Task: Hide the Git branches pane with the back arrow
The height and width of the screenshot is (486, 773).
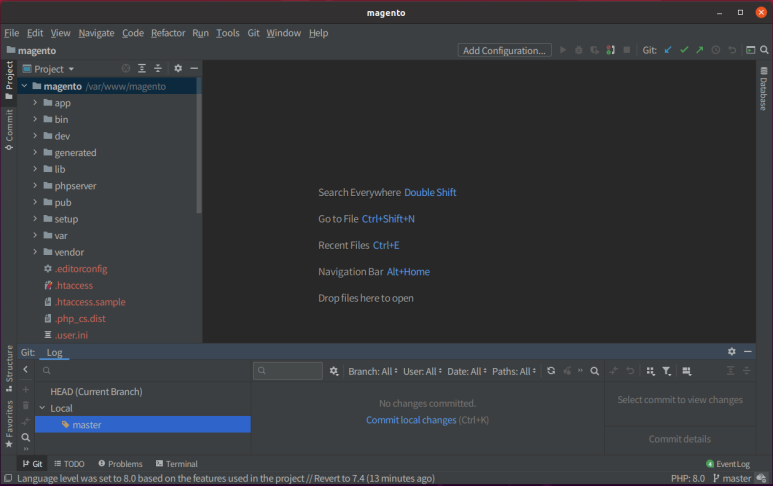Action: coord(26,369)
